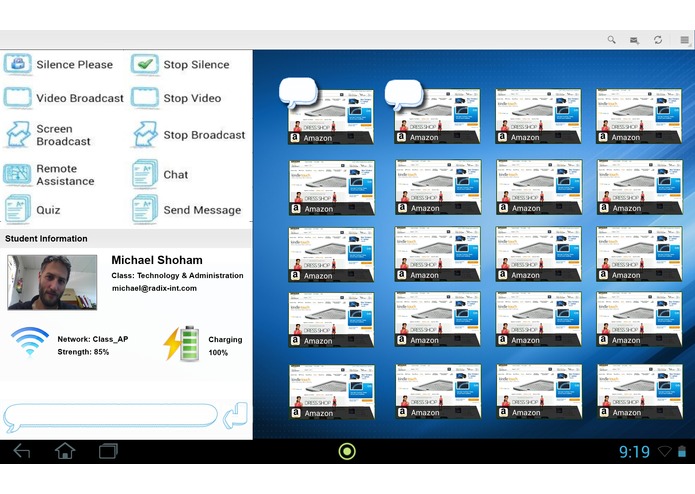Select last student screen in top row
The width and height of the screenshot is (695, 494).
point(639,116)
